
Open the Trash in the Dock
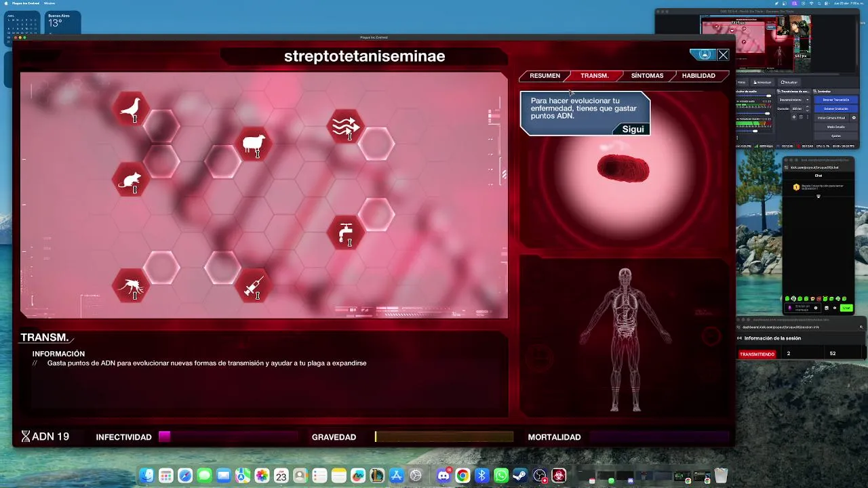(720, 476)
